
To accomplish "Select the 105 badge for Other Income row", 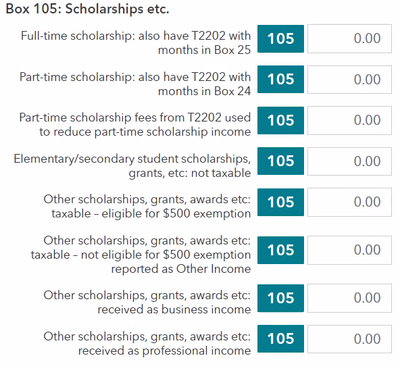I will (281, 250).
